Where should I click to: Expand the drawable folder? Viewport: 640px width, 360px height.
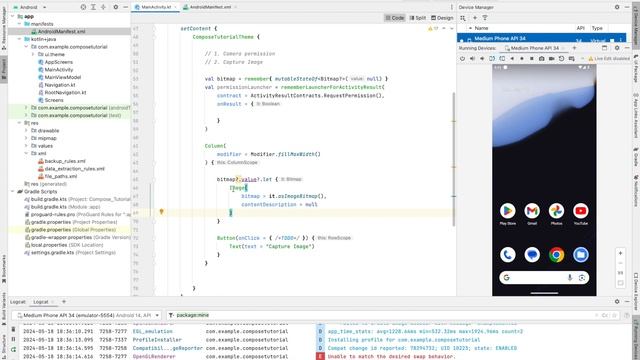coord(26,131)
